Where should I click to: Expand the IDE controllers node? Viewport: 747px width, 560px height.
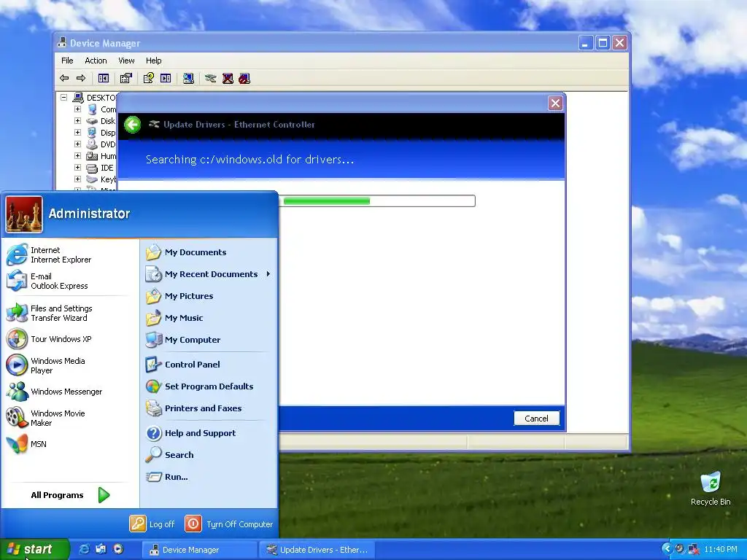[x=77, y=167]
